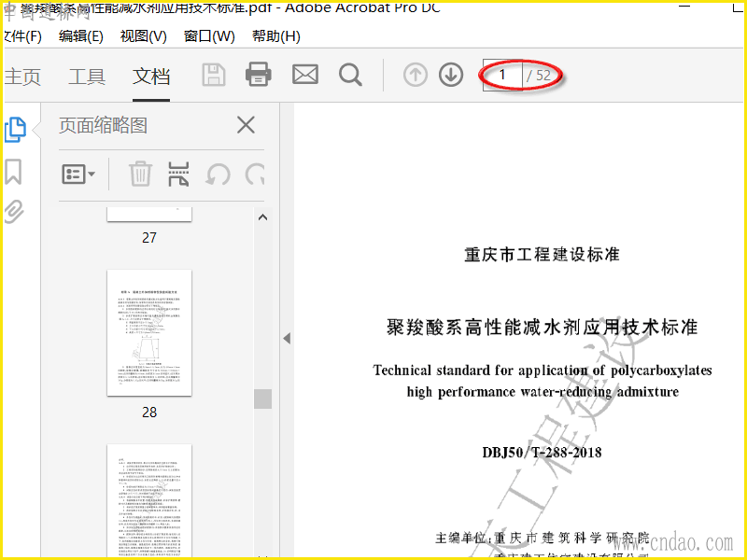Select the 文档 tab

[151, 77]
